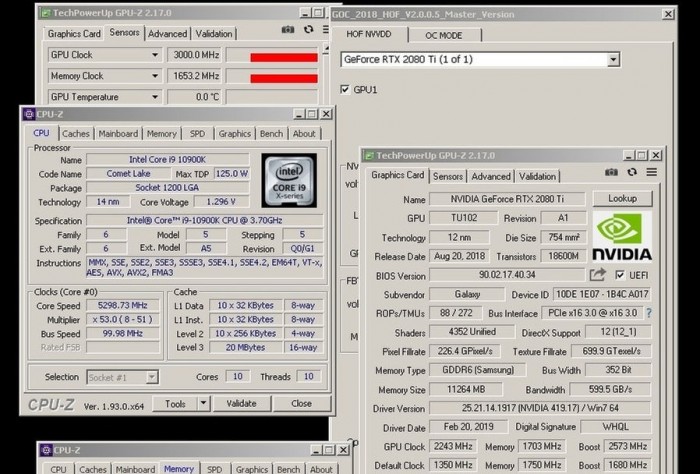700x474 pixels.
Task: Click the NVIDIA logo image
Action: 622,236
